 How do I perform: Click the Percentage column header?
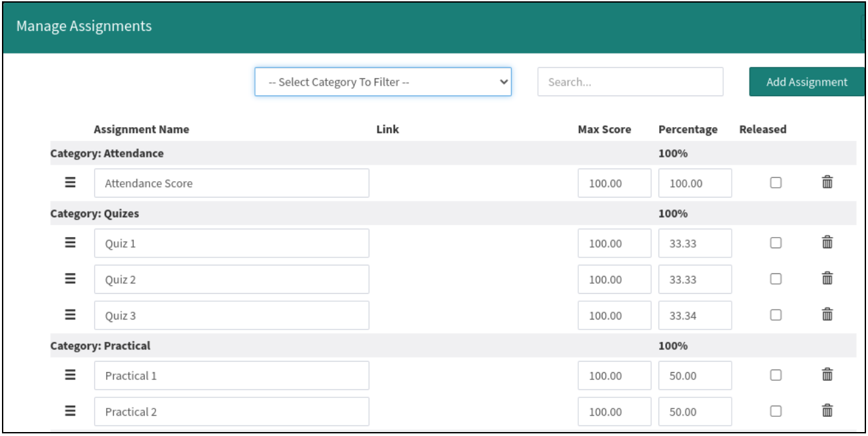pos(688,129)
